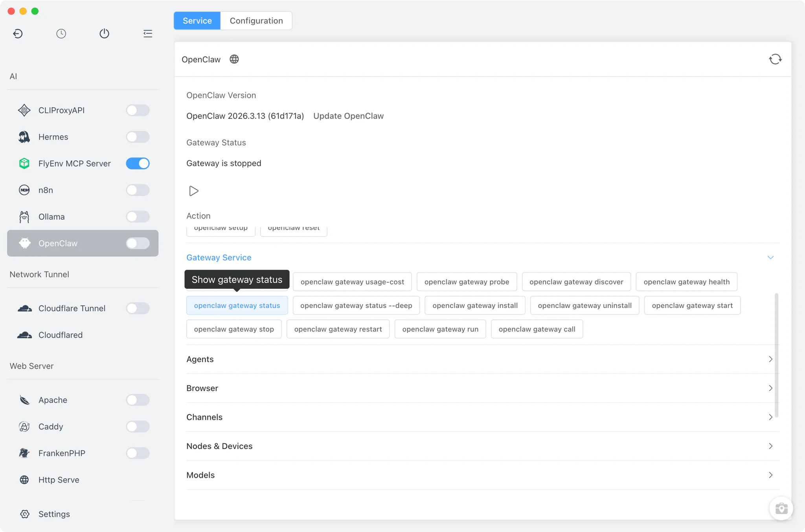
Task: Click openclaw gateway usage-cost button
Action: [x=352, y=282]
